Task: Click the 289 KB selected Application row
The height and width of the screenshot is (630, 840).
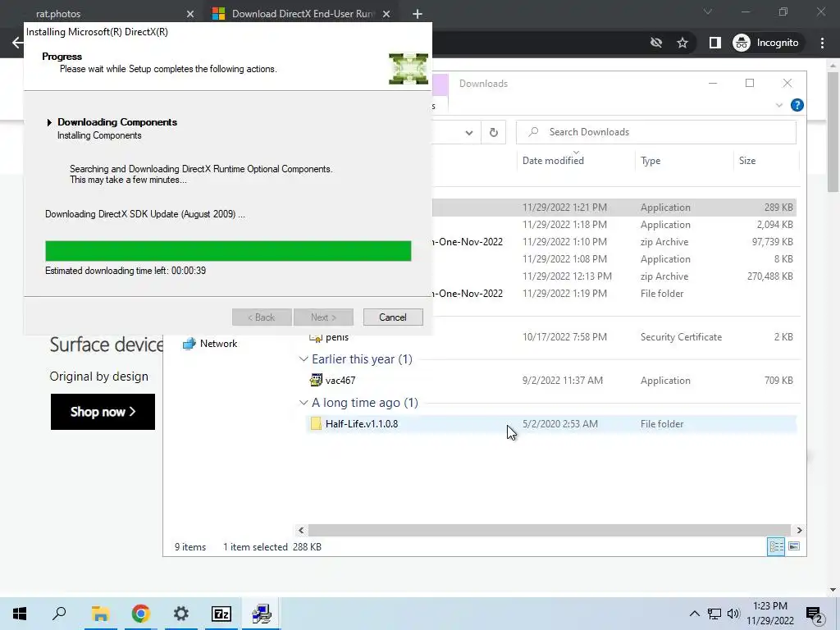Action: click(x=614, y=208)
